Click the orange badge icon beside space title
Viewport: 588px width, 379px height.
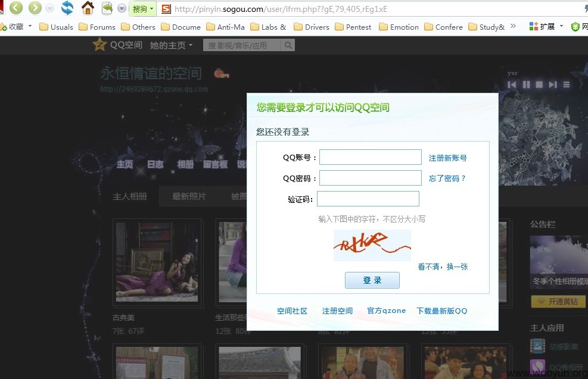[x=222, y=74]
